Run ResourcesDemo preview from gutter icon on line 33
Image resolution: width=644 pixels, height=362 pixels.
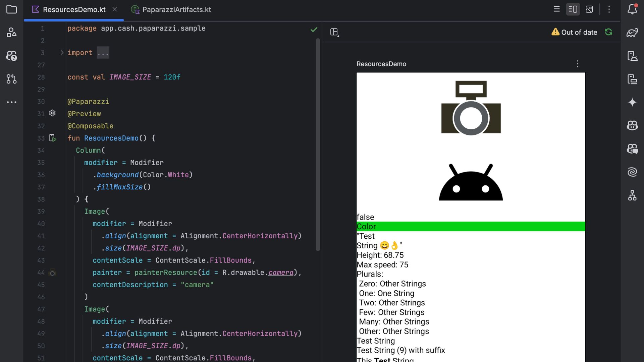point(53,138)
